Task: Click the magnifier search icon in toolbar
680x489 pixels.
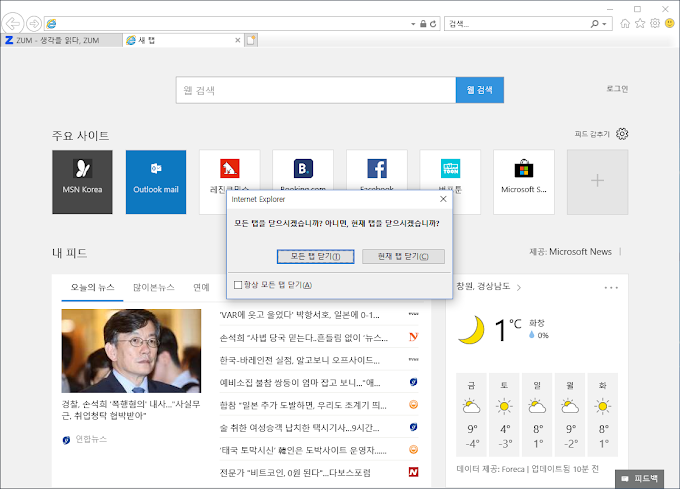Action: [x=595, y=24]
